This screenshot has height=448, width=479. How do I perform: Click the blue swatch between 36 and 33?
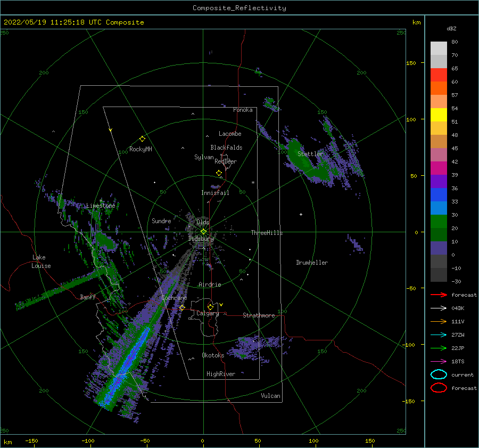point(439,195)
